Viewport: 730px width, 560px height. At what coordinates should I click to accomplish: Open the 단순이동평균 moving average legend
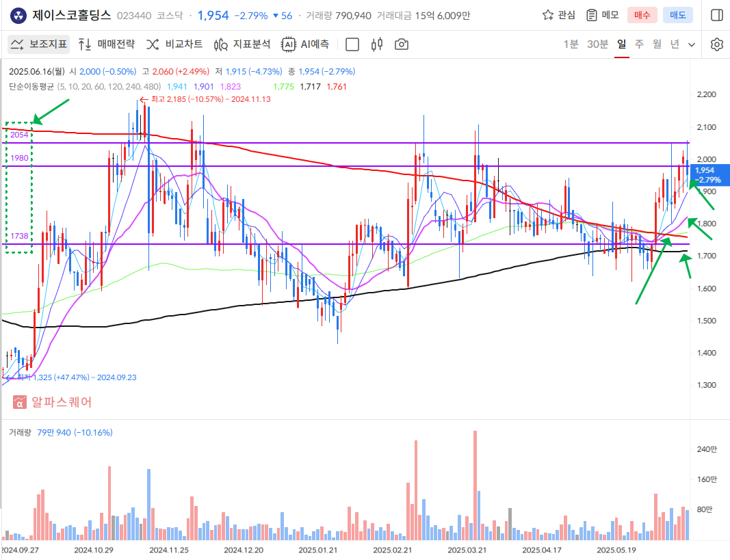point(85,87)
